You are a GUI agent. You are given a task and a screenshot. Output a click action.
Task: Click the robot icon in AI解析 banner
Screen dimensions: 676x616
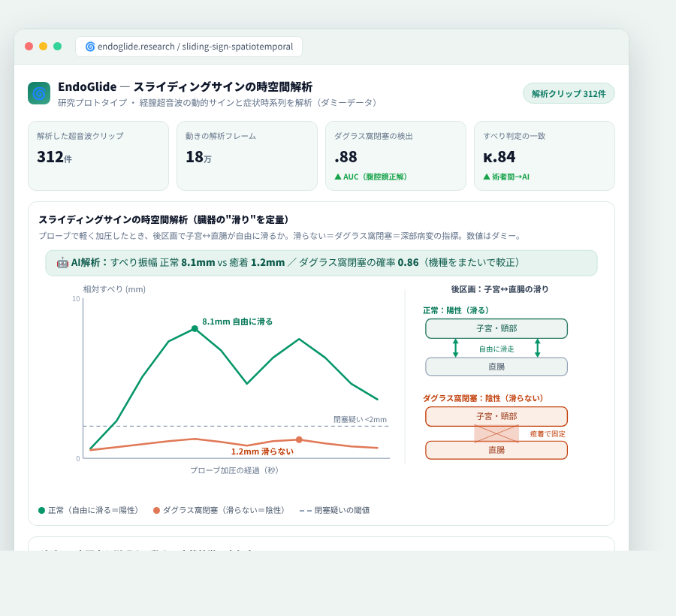[x=62, y=262]
